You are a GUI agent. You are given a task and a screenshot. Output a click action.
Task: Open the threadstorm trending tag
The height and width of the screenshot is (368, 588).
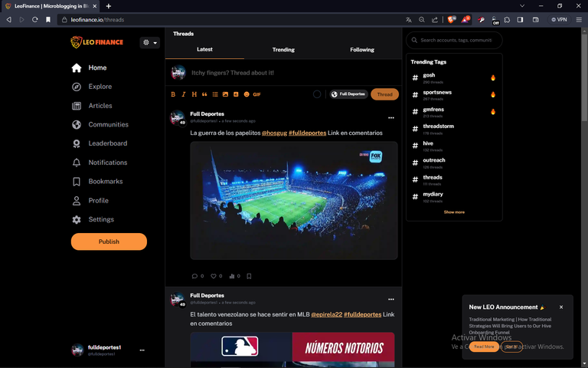pos(439,127)
